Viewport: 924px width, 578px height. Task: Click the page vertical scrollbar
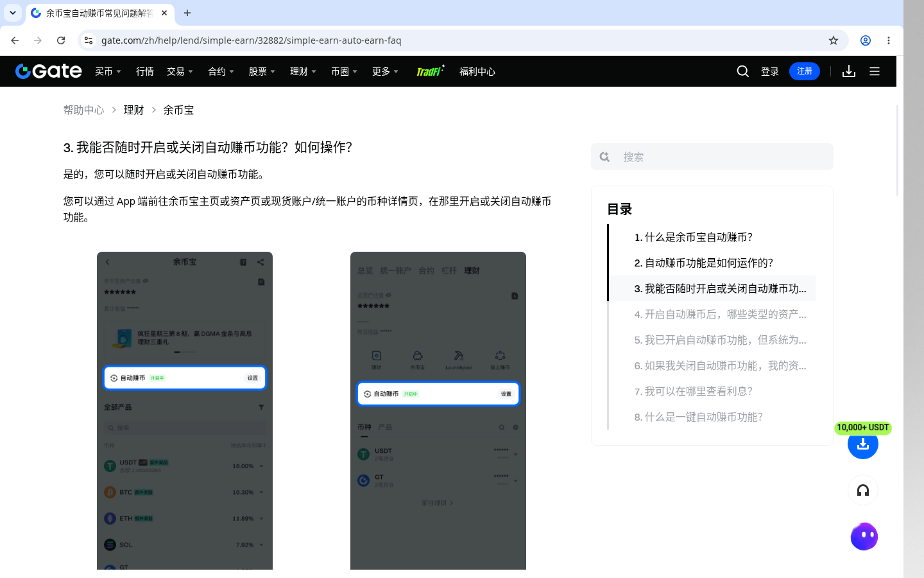[898, 150]
